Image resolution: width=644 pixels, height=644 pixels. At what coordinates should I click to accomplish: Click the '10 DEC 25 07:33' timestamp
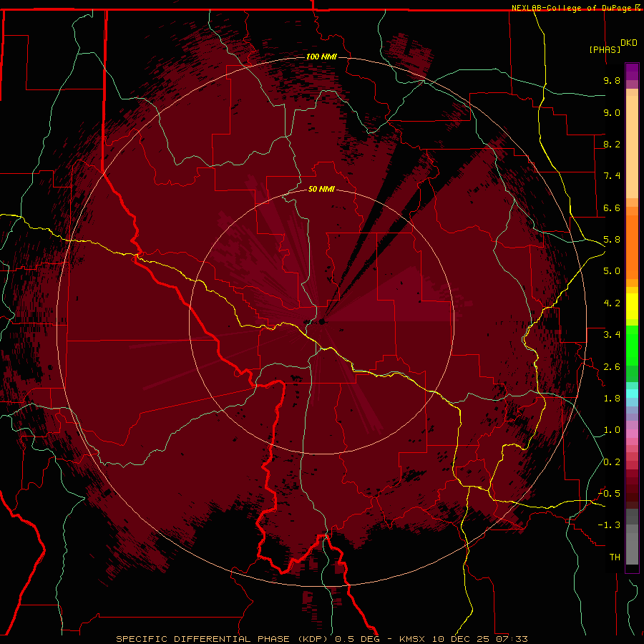[481, 639]
